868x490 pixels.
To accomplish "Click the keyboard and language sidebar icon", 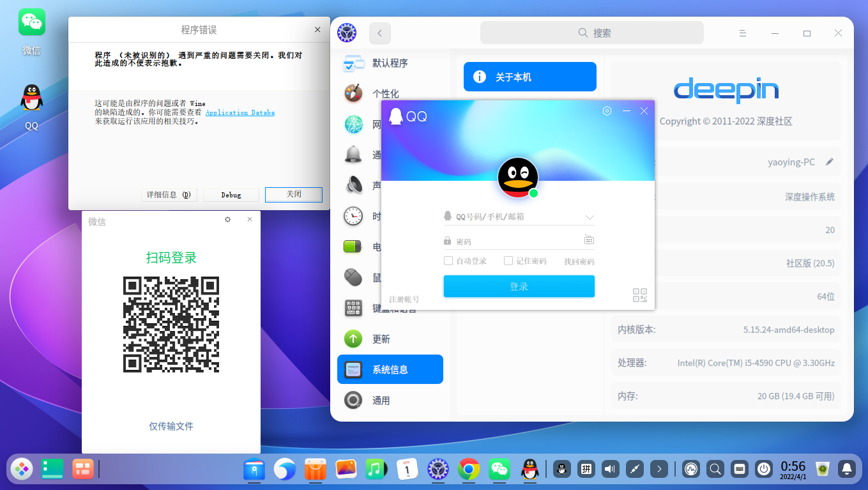I will click(x=353, y=308).
